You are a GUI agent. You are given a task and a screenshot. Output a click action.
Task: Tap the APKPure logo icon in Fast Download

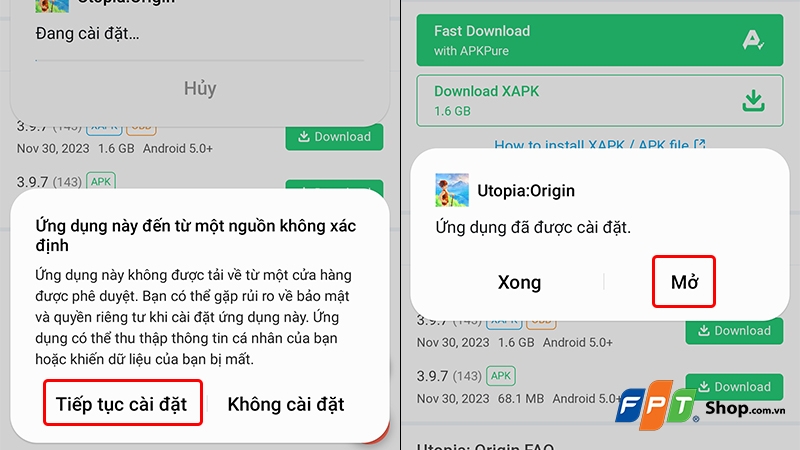click(x=753, y=40)
